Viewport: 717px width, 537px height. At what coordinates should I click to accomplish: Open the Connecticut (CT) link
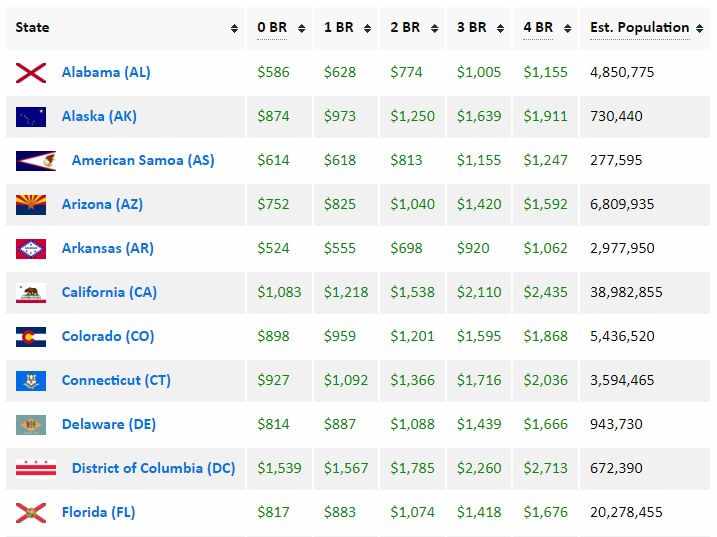pyautogui.click(x=116, y=380)
